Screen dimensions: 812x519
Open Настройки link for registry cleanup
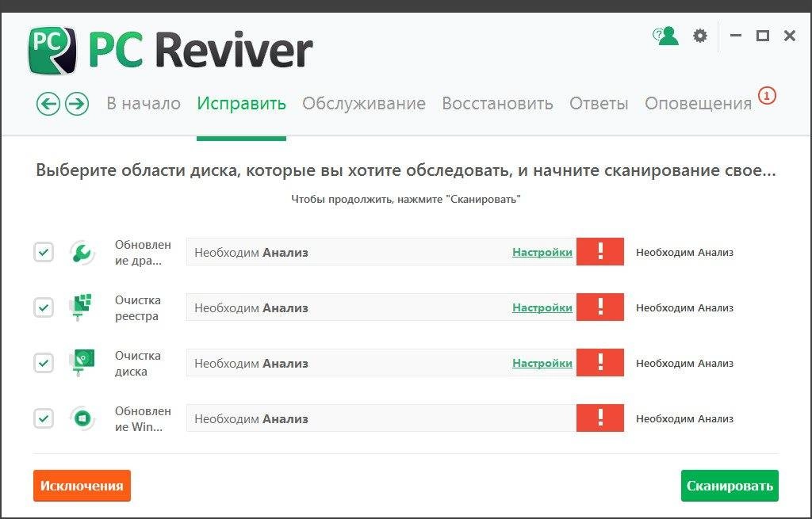coord(542,308)
